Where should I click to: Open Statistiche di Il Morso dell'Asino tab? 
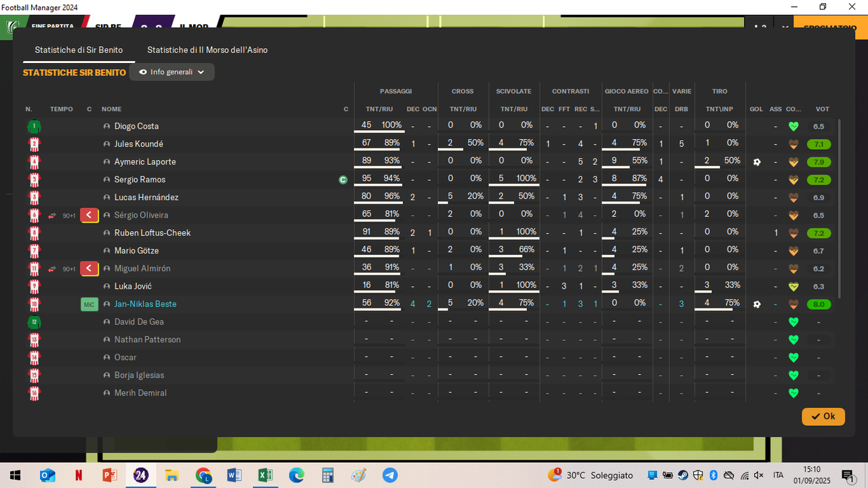(208, 50)
